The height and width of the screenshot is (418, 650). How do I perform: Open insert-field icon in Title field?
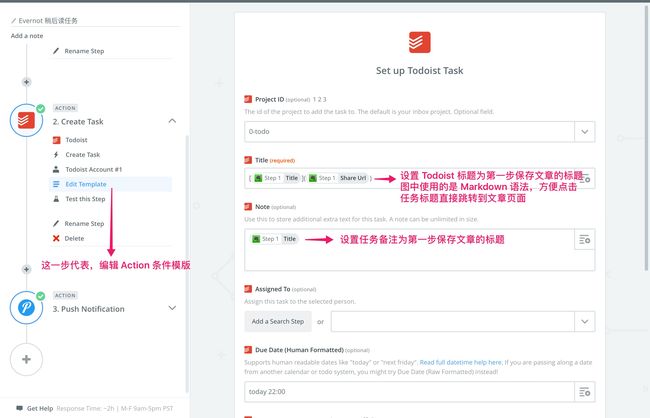pyautogui.click(x=585, y=178)
